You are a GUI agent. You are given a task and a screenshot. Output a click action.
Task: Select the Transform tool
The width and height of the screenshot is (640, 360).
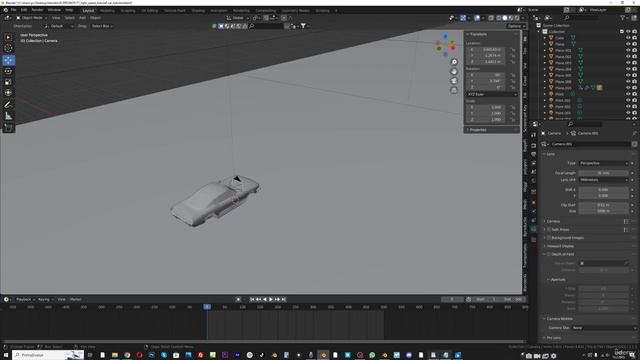pyautogui.click(x=8, y=93)
